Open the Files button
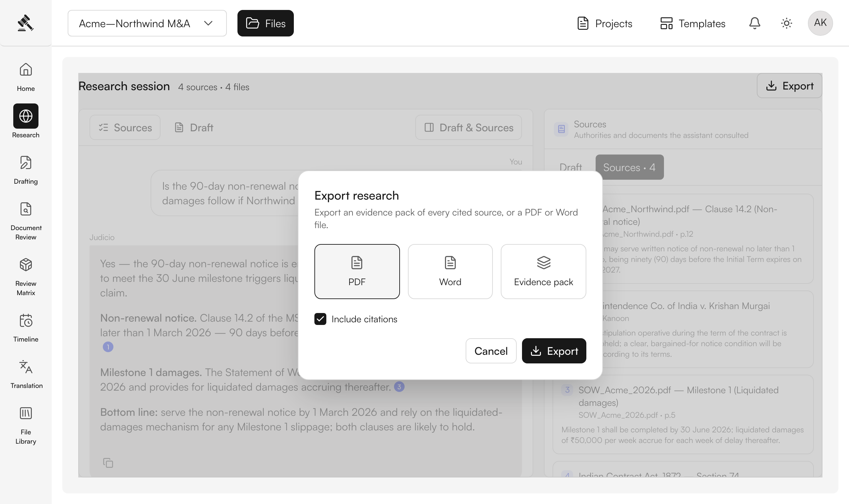The image size is (849, 504). [265, 23]
